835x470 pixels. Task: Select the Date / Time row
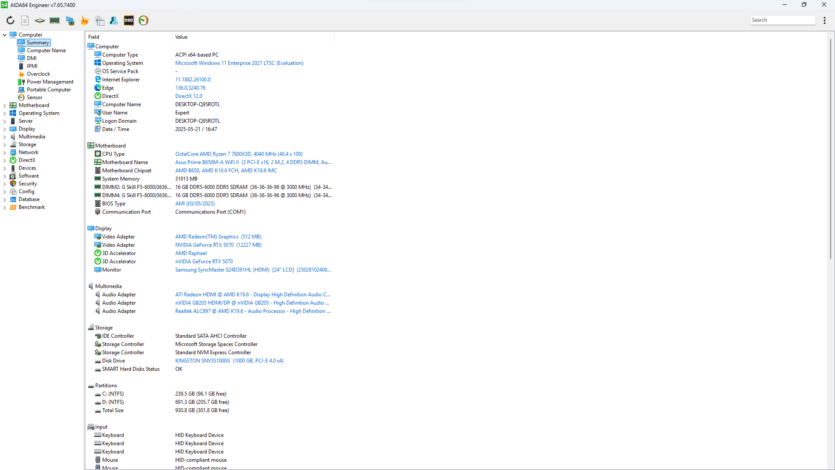[x=210, y=129]
